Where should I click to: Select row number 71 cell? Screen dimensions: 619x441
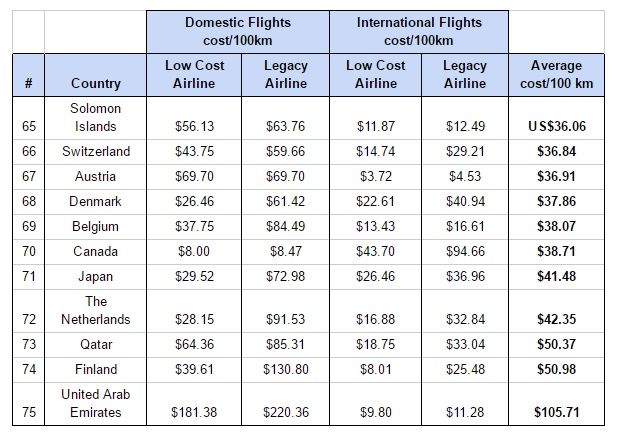27,276
